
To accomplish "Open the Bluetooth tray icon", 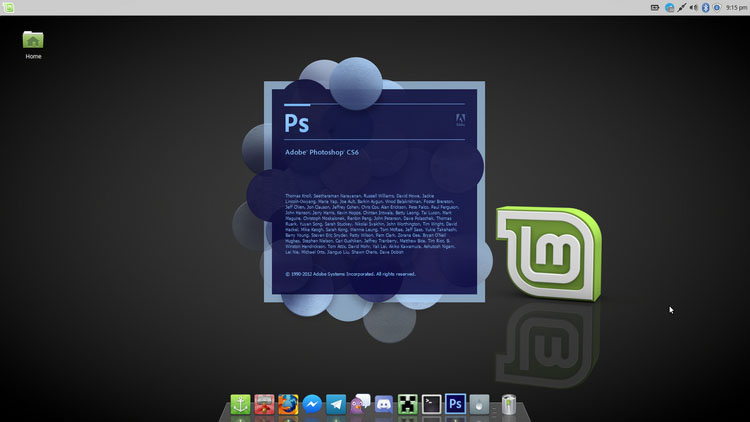I will [706, 8].
